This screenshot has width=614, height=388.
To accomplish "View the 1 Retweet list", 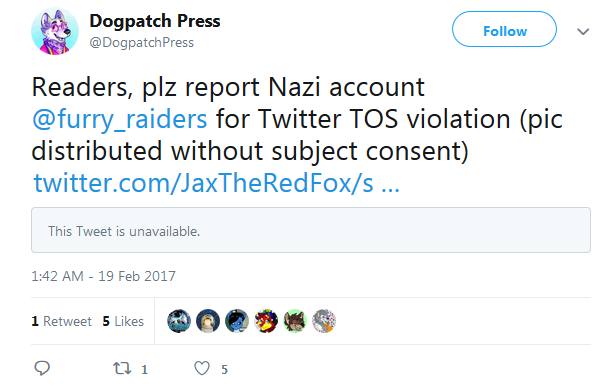I will click(x=61, y=321).
